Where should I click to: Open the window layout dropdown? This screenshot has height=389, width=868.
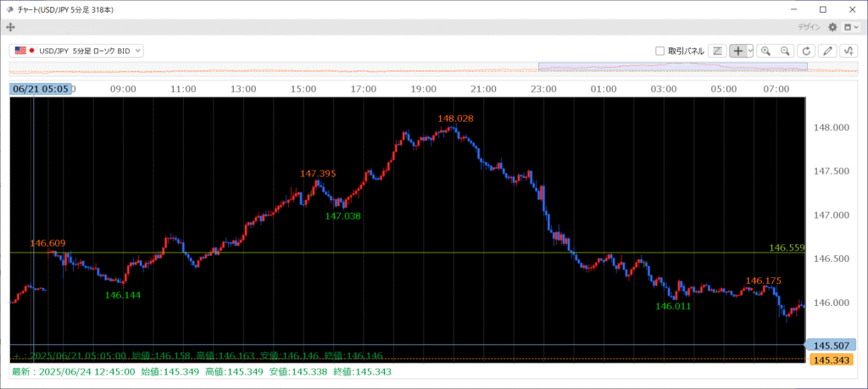851,26
